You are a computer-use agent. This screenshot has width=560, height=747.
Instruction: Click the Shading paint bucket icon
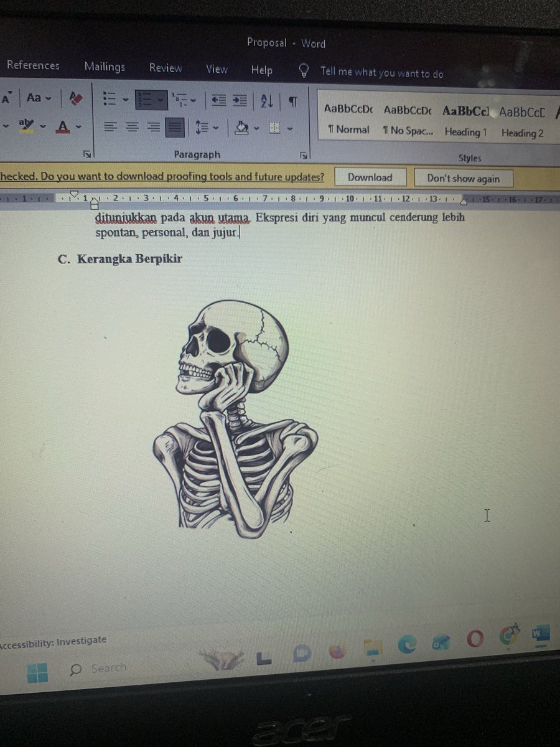click(241, 128)
